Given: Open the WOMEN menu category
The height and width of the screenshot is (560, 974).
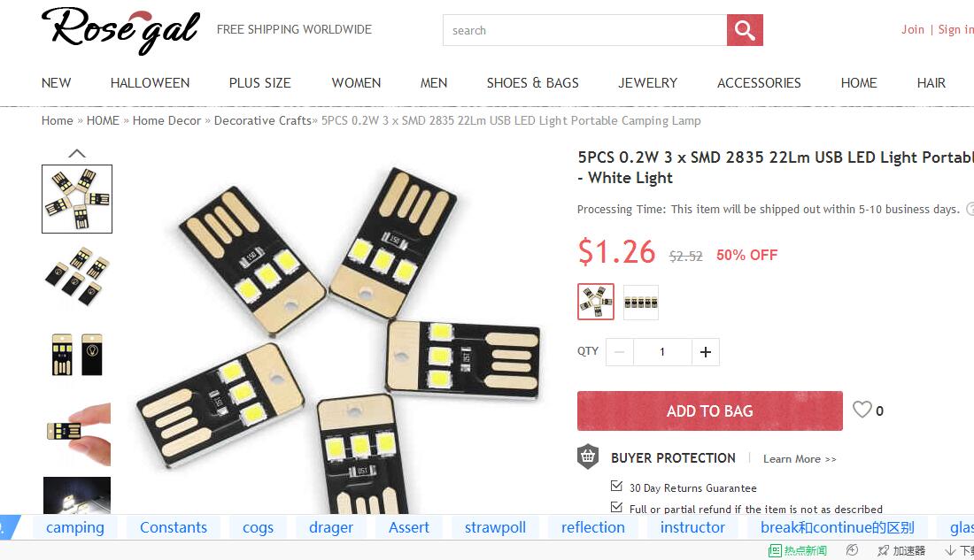Looking at the screenshot, I should click(356, 82).
